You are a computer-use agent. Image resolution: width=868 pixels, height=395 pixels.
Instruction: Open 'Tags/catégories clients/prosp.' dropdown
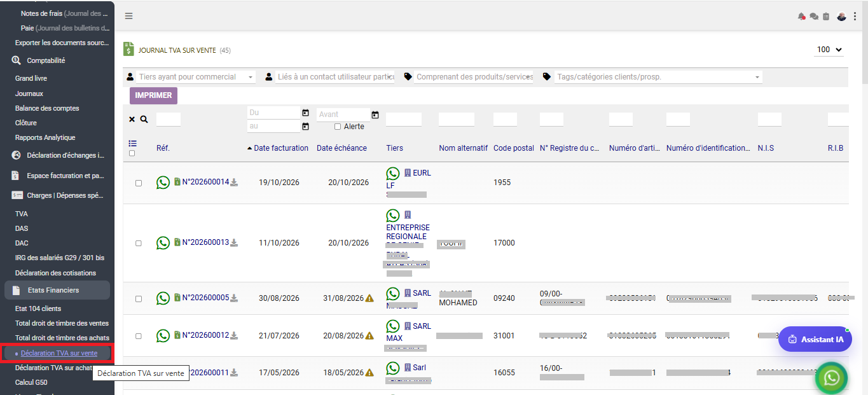tap(658, 77)
